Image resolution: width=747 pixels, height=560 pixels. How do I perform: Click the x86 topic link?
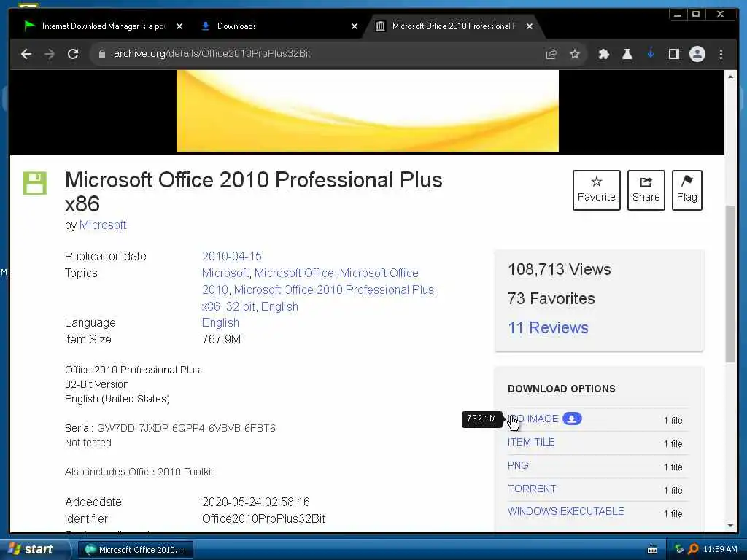coord(211,306)
